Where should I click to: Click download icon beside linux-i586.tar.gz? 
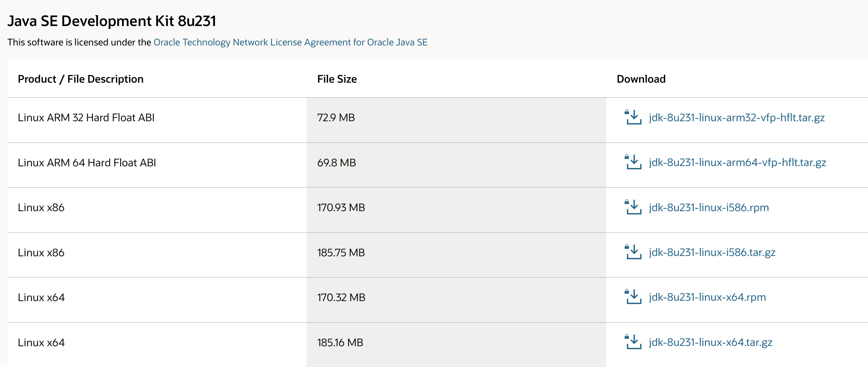pyautogui.click(x=633, y=252)
